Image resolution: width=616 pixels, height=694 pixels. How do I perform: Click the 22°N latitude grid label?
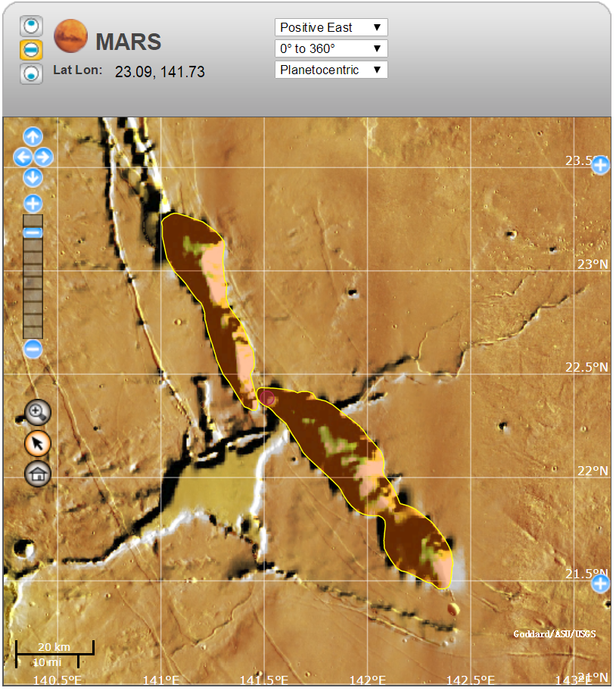click(x=593, y=471)
